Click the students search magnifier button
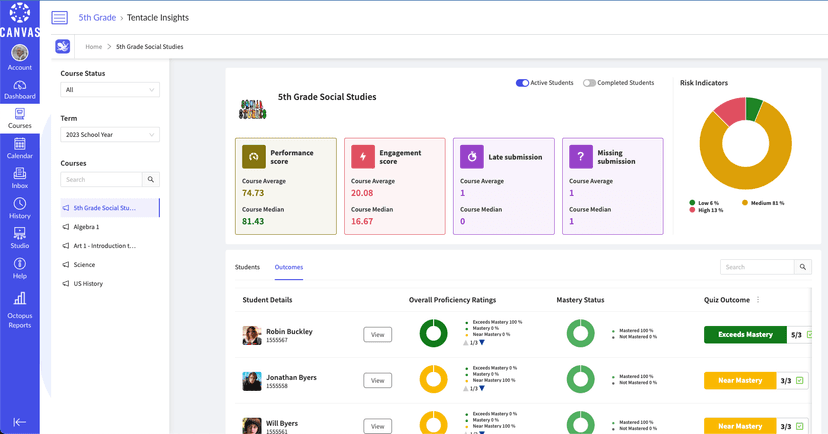This screenshot has width=828, height=434. coord(803,267)
